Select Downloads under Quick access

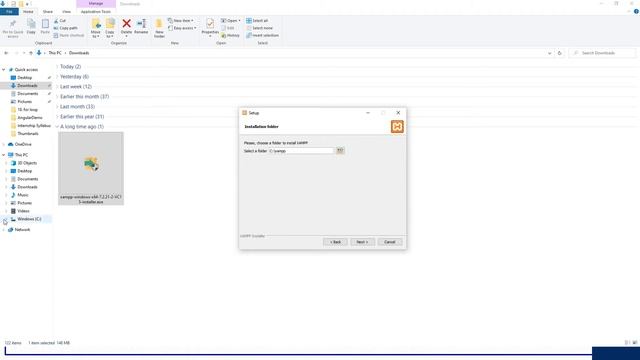(26, 86)
